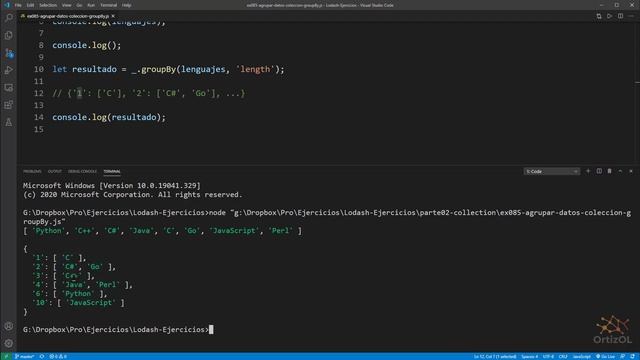Click line number 15 in the gutter
Screen dimensions: 640x360
[x=39, y=129]
